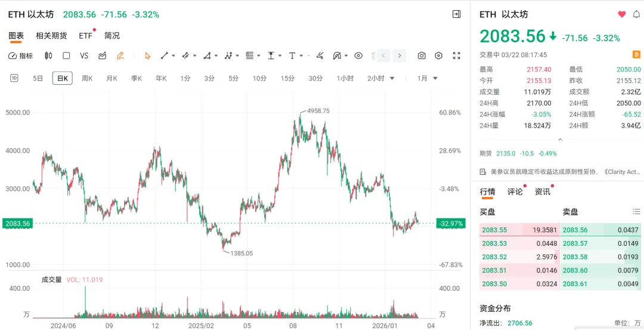Screen dimensions: 644x330
Task: Expand the text tool dropdown arrow
Action: coord(302,56)
